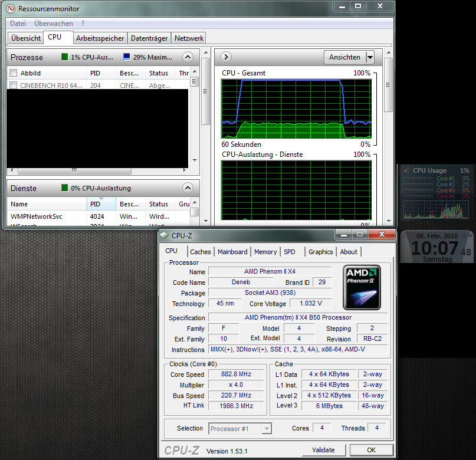
Task: Maximize the Ressourcenmonitor window
Action: pos(358,6)
